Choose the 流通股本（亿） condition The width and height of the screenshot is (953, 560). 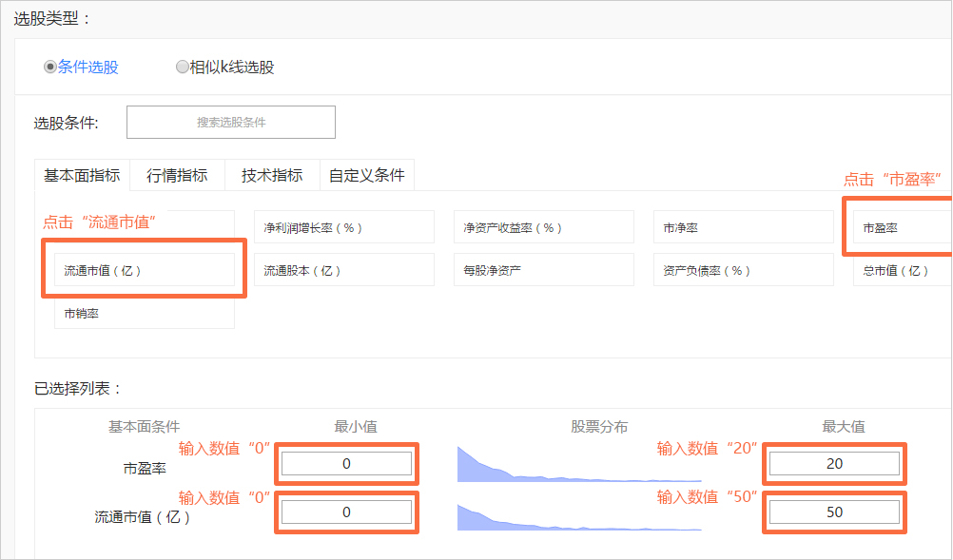pos(344,270)
